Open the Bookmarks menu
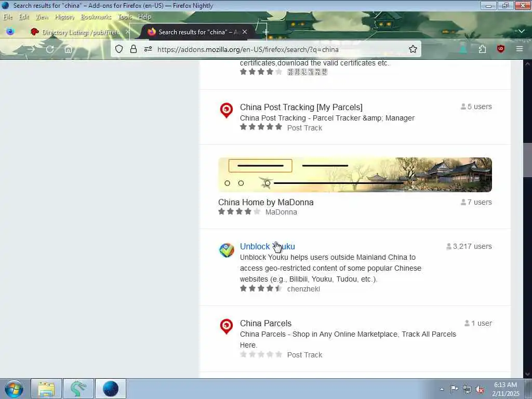The width and height of the screenshot is (532, 399). [96, 17]
